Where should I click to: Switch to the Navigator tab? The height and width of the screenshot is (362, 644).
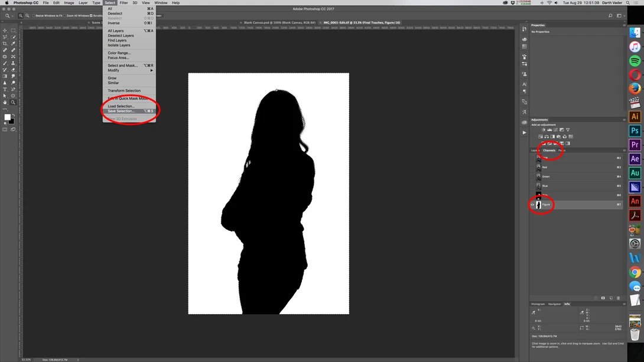click(554, 304)
